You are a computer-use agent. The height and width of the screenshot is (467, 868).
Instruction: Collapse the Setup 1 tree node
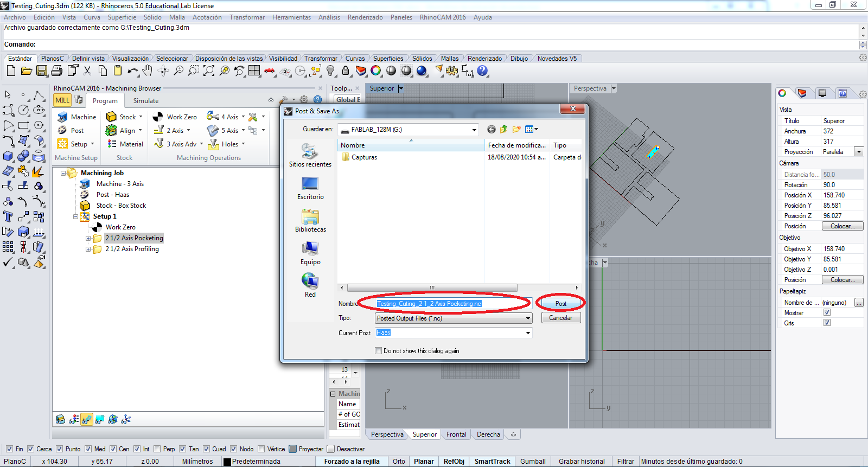[75, 216]
